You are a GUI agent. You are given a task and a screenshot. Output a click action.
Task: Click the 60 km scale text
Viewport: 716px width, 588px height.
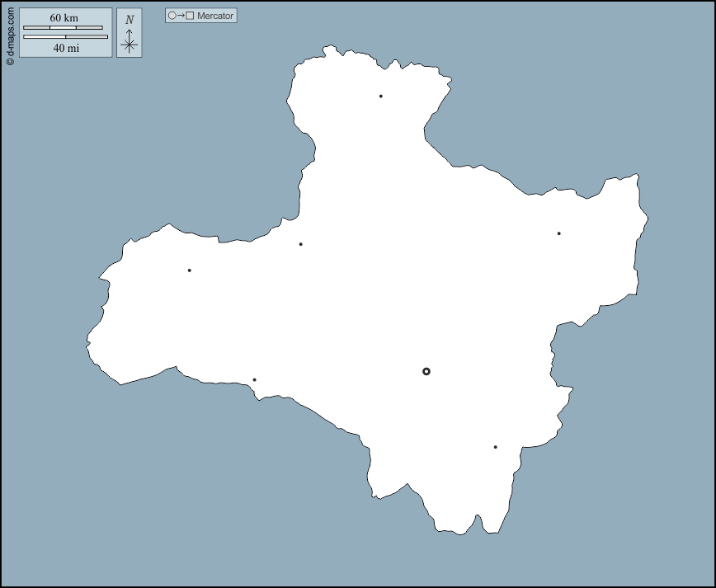[64, 17]
